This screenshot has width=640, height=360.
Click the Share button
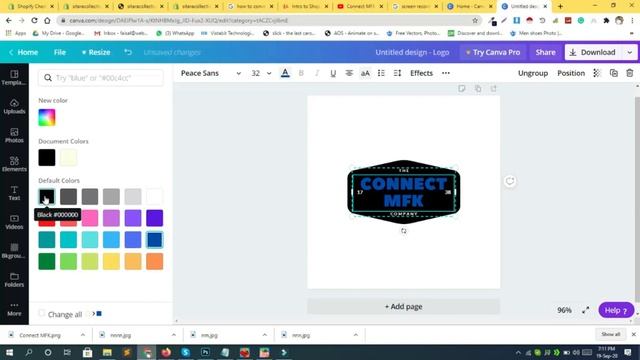coord(545,52)
